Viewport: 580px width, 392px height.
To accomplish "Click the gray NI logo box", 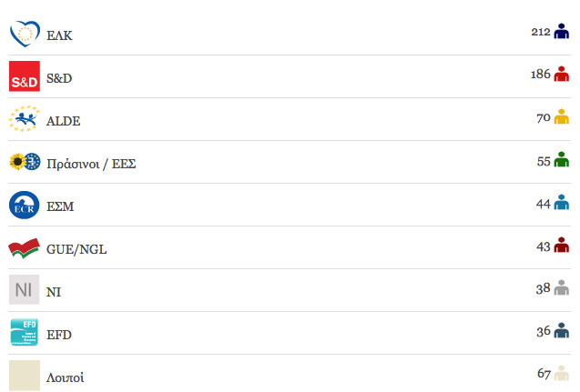I will 24,289.
